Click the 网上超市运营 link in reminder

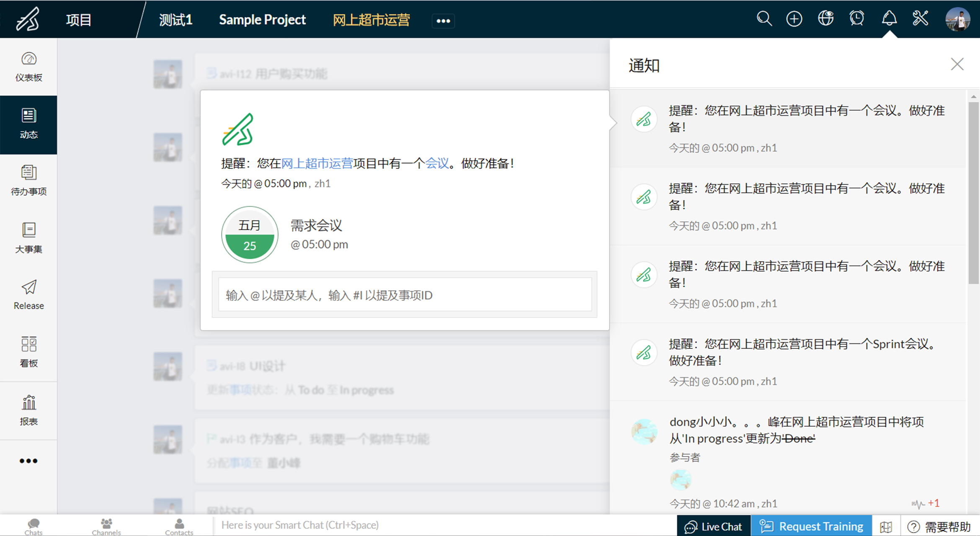point(317,163)
